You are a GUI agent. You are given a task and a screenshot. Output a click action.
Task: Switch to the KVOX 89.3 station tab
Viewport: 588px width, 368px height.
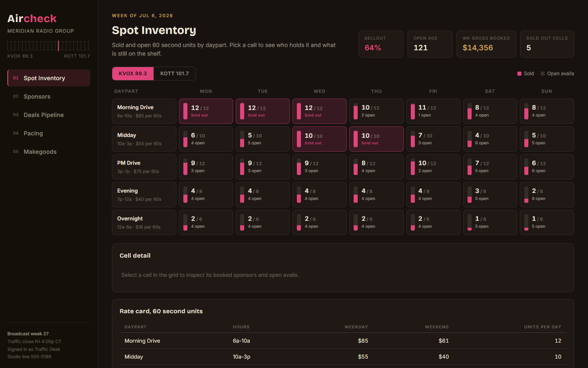pos(133,74)
